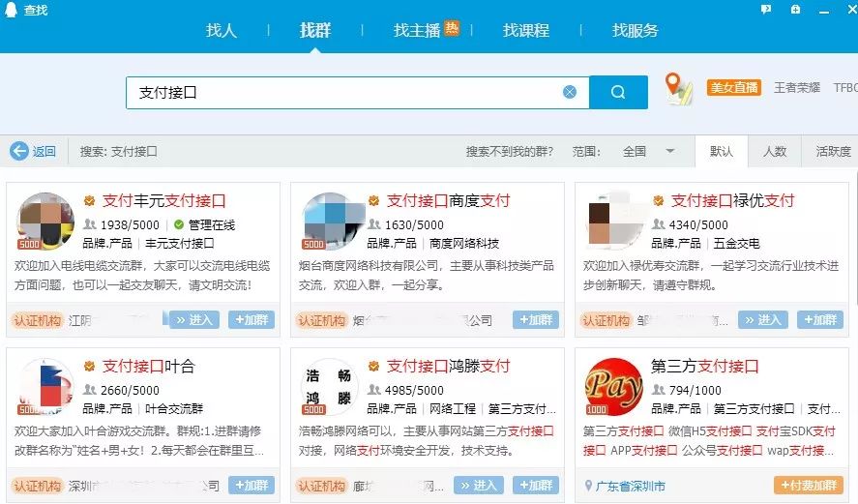Join the 支付丰元支付接口 group with +加群
858x504 pixels.
[x=251, y=319]
